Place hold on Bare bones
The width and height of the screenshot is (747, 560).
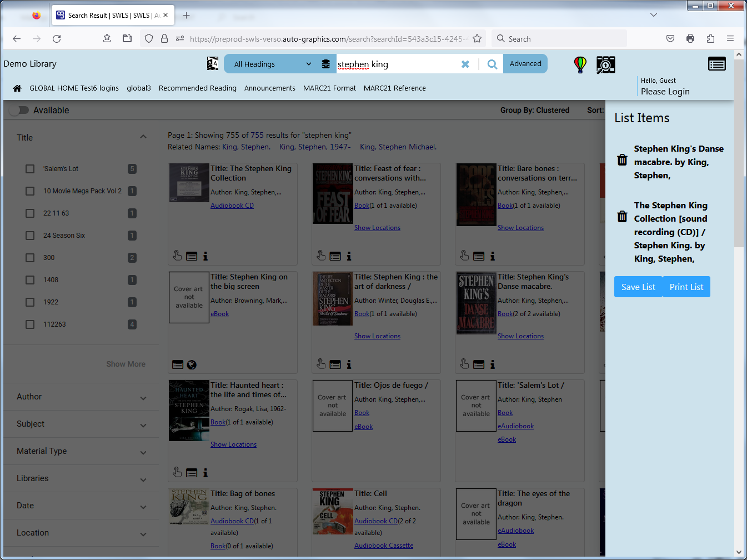464,256
